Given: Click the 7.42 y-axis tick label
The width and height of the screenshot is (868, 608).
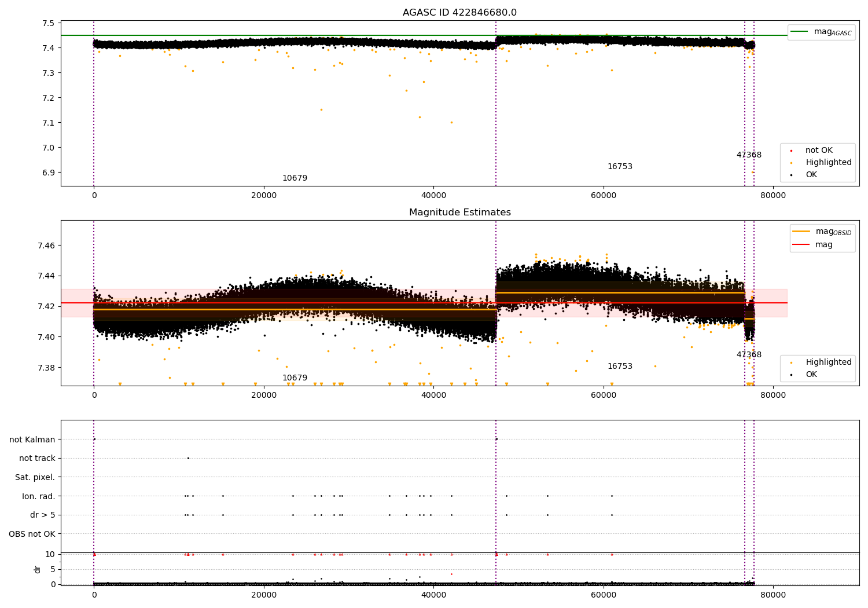Looking at the screenshot, I should (47, 306).
